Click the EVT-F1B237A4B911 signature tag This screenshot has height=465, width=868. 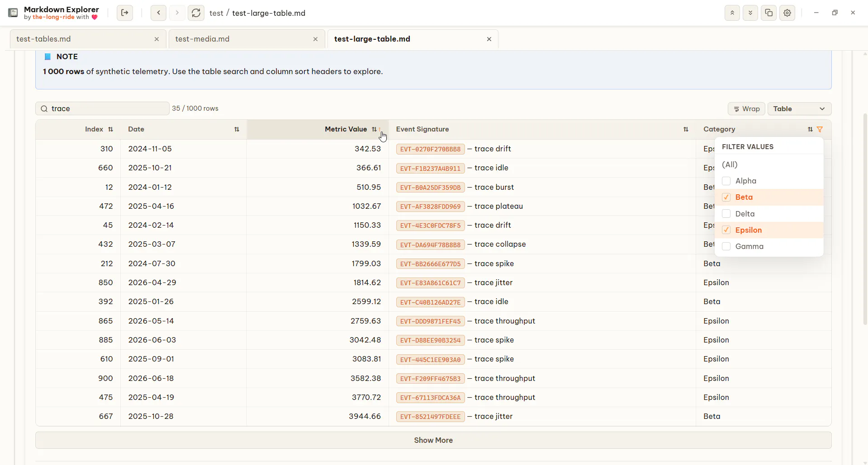pyautogui.click(x=430, y=168)
